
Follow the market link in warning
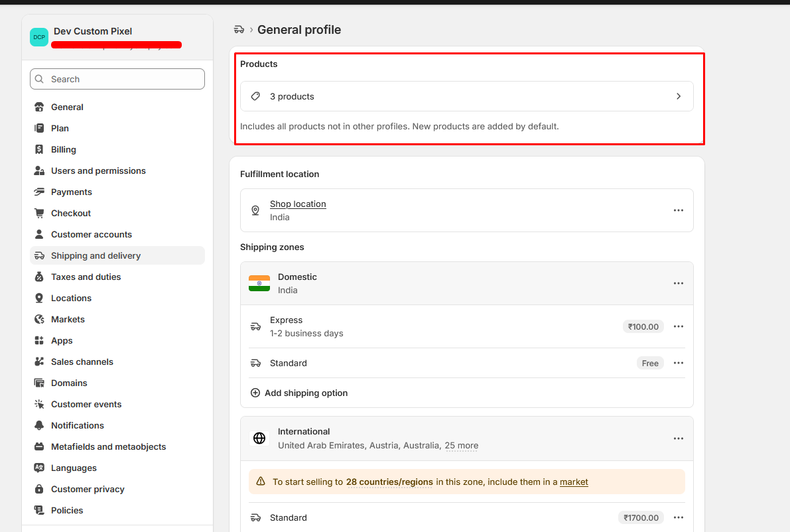click(574, 482)
